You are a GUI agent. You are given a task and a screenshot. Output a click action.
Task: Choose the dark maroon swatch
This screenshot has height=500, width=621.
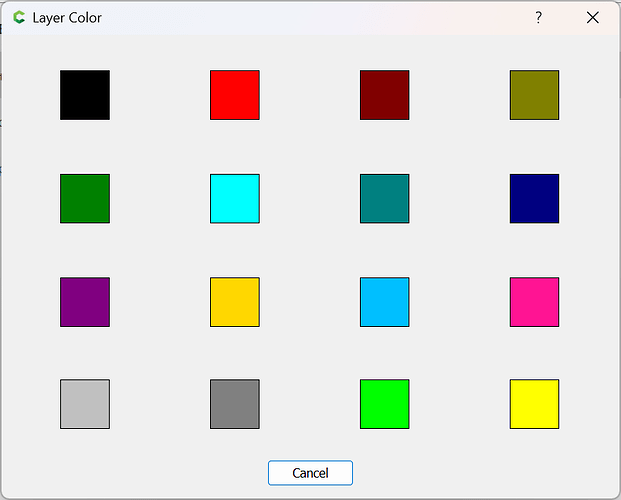(x=385, y=95)
